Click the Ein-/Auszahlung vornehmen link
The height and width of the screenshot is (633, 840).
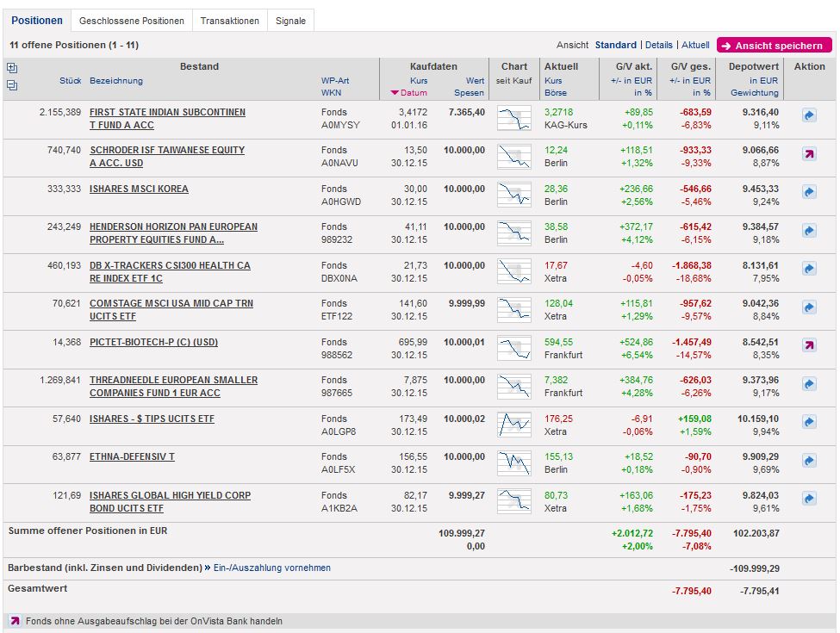pyautogui.click(x=271, y=568)
